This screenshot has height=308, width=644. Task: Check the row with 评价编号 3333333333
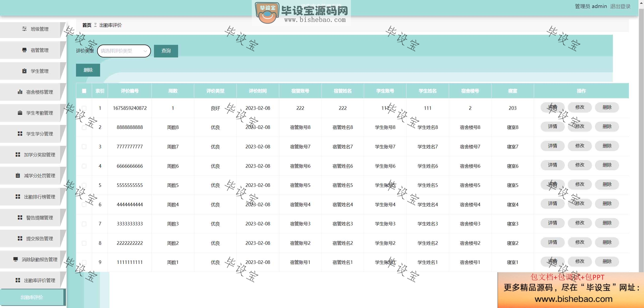point(84,224)
